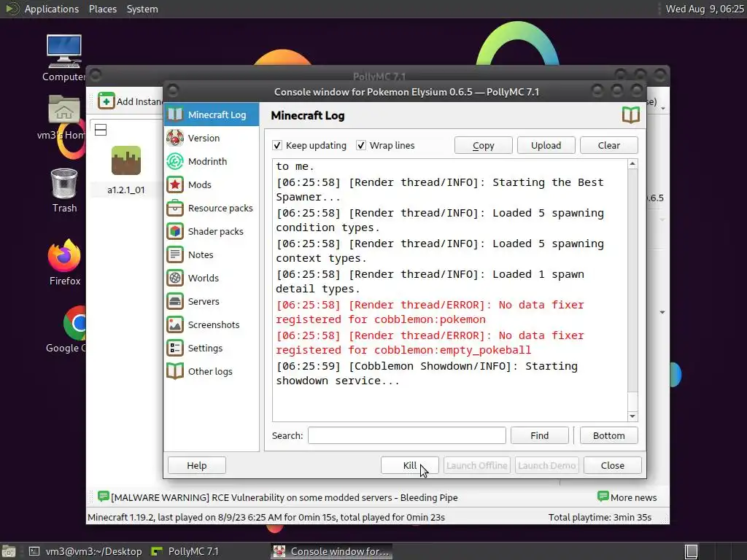
Task: Close the console window via Close button
Action: coord(613,465)
